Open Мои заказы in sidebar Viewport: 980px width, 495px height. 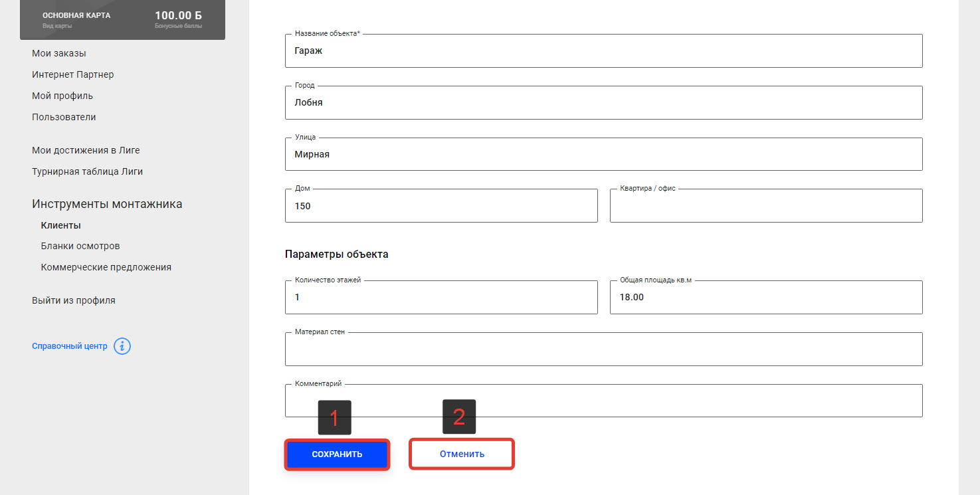click(x=59, y=53)
